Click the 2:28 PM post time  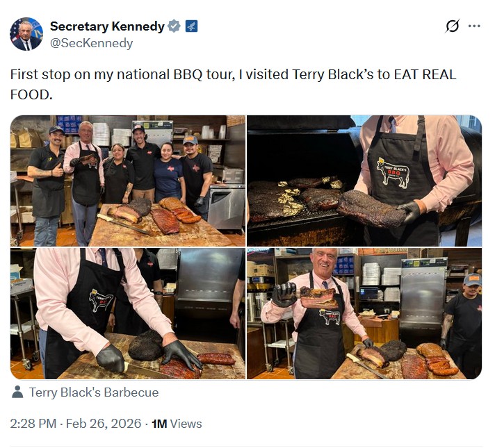(x=33, y=423)
